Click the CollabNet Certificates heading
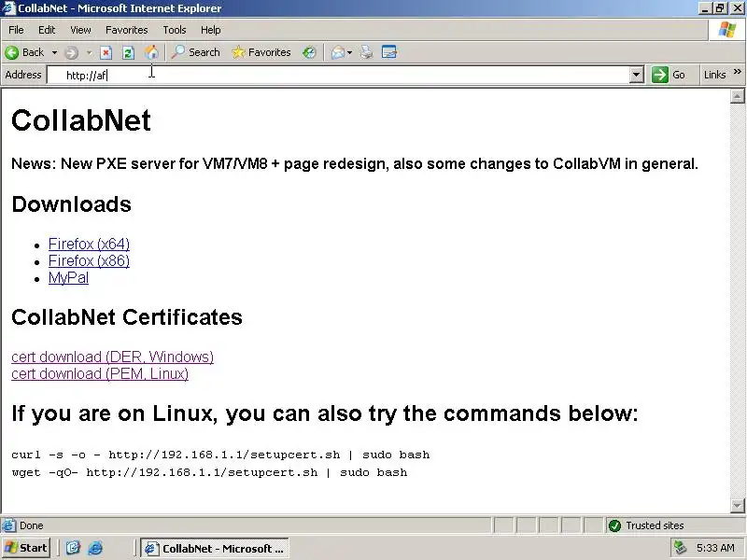 pyautogui.click(x=127, y=317)
